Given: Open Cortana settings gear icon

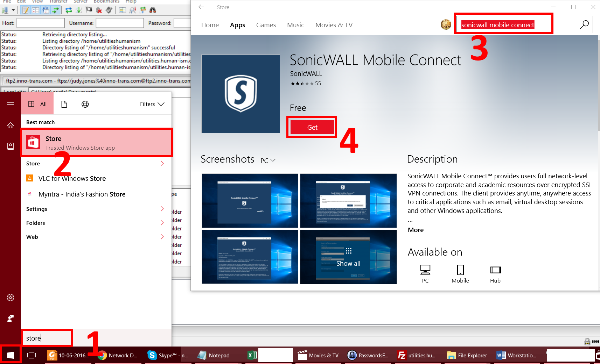Looking at the screenshot, I should coord(10,298).
